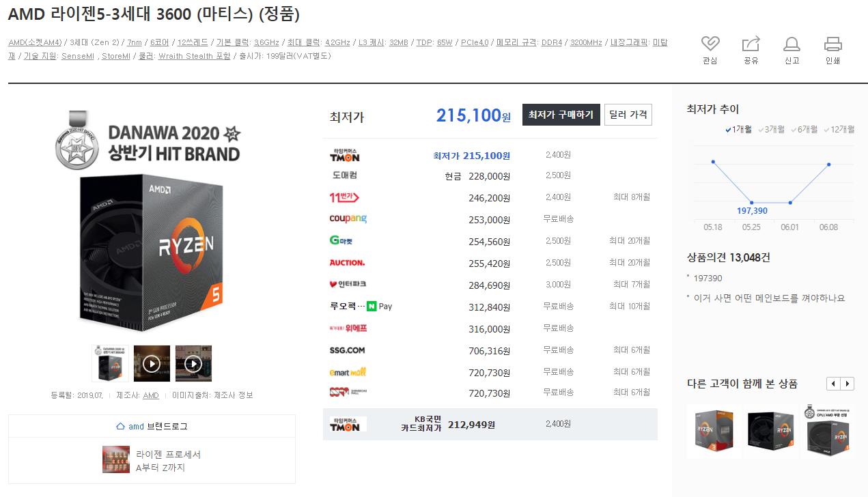Open the AUCTION shop logo
This screenshot has height=497, width=868.
(x=347, y=263)
